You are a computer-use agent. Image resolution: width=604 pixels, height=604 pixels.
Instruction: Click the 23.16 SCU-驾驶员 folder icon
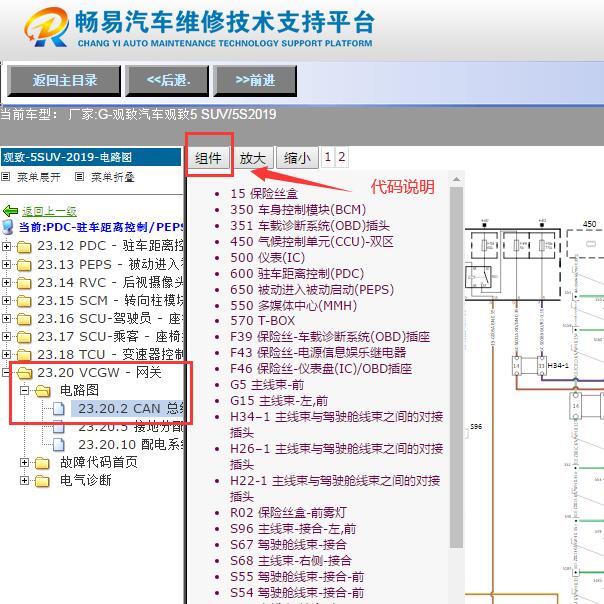[x=24, y=319]
